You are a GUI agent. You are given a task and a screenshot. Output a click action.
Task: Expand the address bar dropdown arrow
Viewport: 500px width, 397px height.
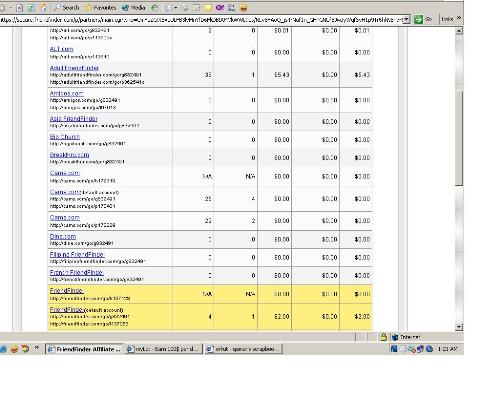(x=406, y=20)
